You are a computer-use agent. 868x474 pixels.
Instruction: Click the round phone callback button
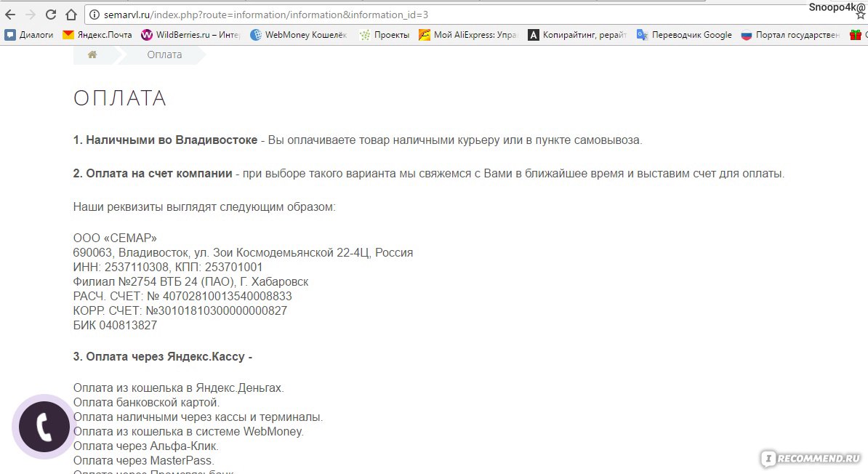(44, 426)
